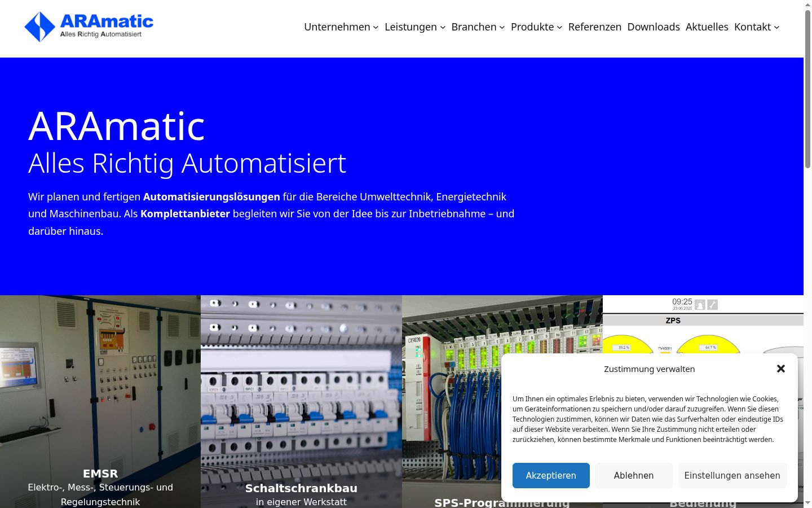Open the Branchen menu
The image size is (812, 508).
474,27
